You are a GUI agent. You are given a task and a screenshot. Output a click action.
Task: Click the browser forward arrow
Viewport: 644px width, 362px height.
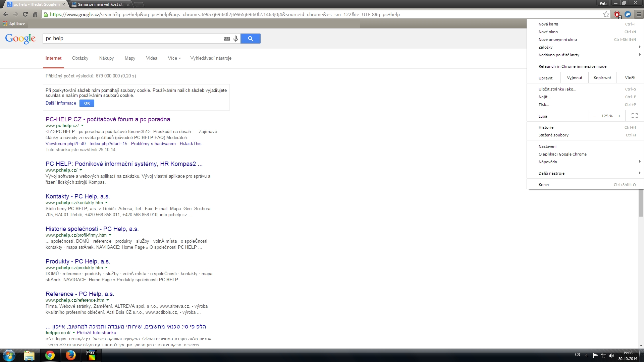(15, 14)
